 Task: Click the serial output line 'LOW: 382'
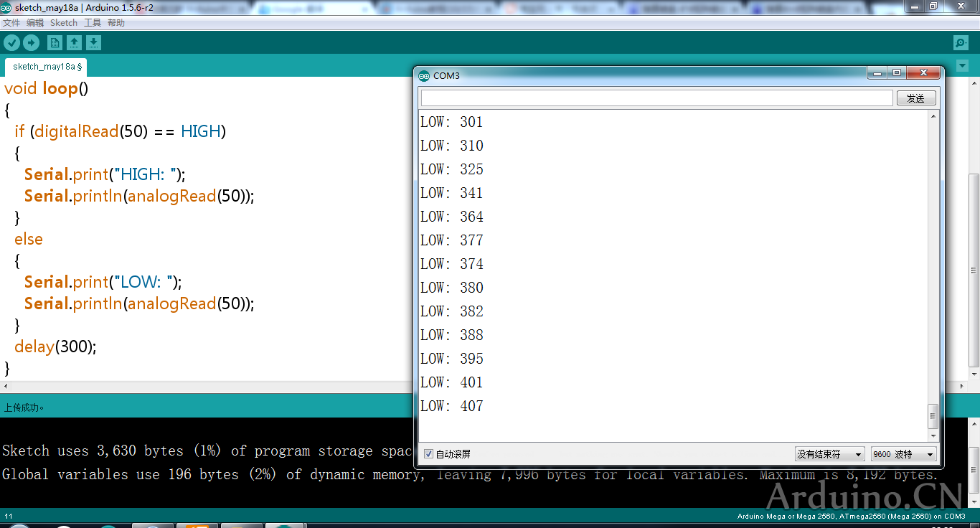click(452, 311)
